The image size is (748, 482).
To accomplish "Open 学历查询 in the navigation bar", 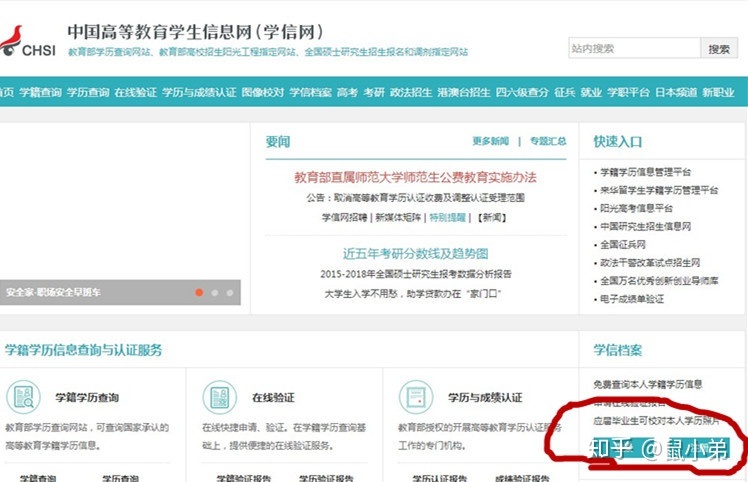I will [88, 92].
